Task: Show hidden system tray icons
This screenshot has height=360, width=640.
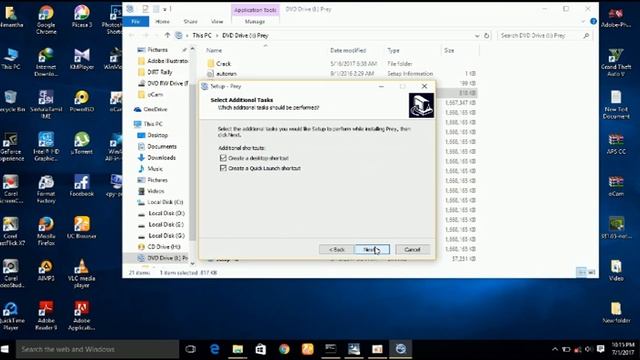Action: coord(555,349)
